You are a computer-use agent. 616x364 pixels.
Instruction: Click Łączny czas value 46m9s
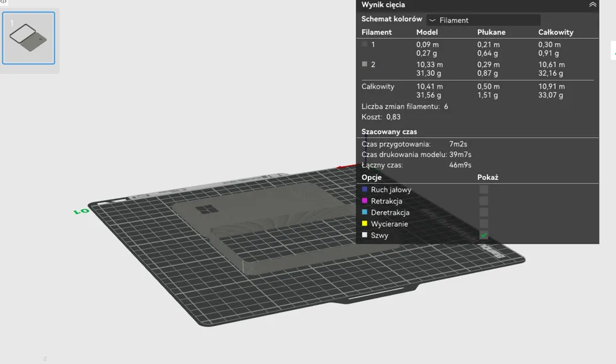[x=460, y=165]
